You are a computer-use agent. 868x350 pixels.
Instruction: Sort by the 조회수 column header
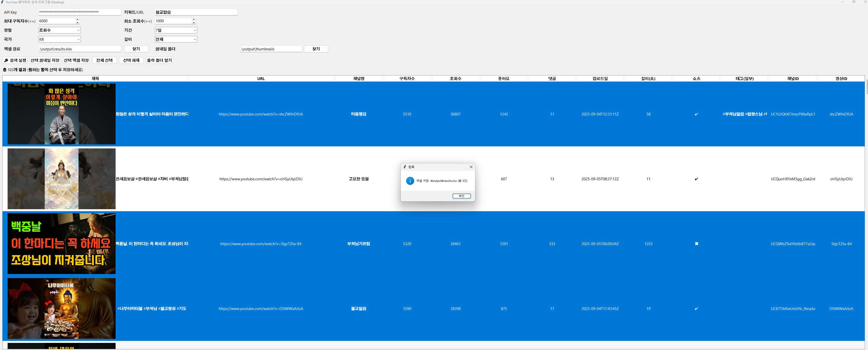[x=455, y=79]
